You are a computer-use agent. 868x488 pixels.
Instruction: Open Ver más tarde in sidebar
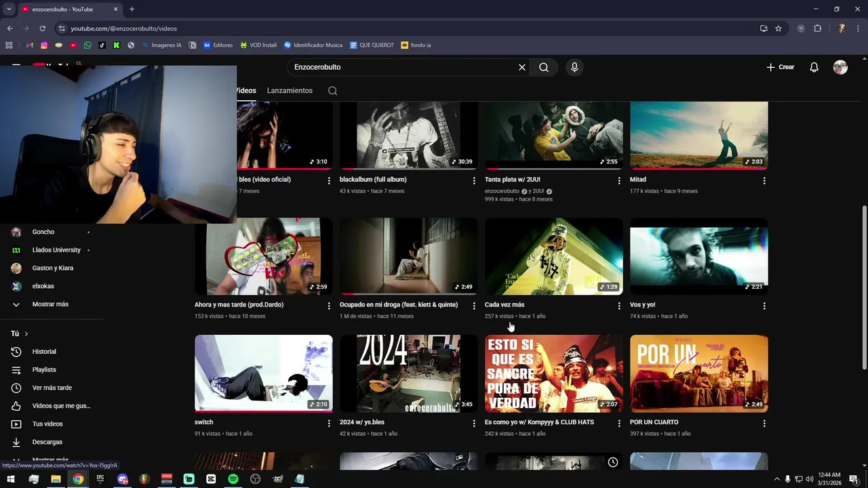53,388
